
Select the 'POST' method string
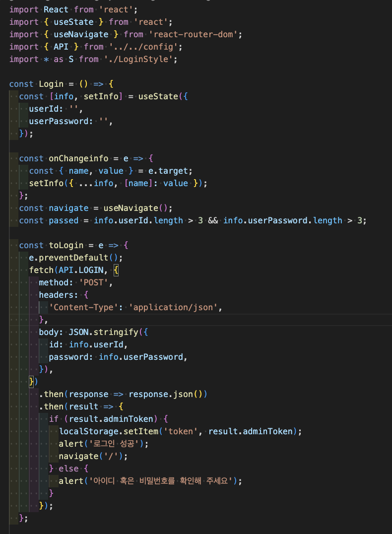(x=93, y=283)
